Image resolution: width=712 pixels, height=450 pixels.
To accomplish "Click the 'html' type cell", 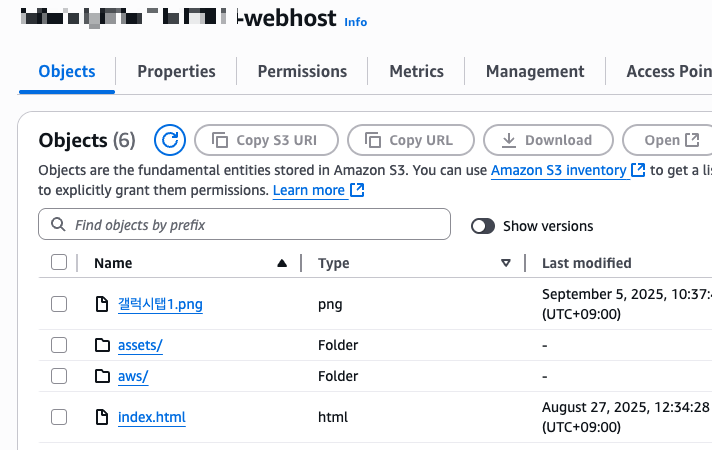I will [x=333, y=417].
